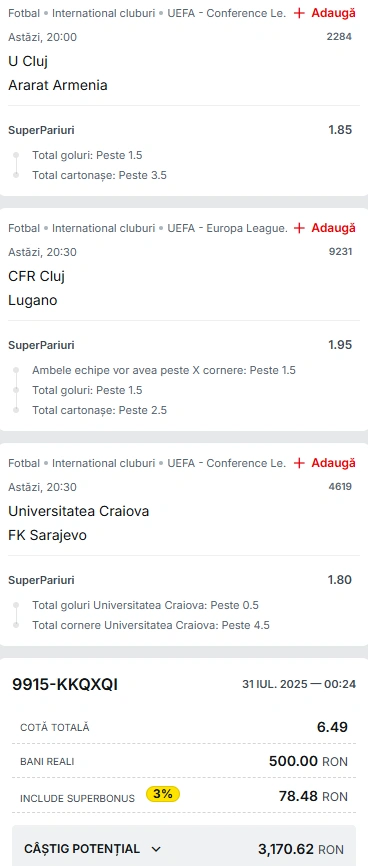Screen dimensions: 368x866
Task: Click the 1.80 SuperPariuri odds
Action: (x=340, y=580)
